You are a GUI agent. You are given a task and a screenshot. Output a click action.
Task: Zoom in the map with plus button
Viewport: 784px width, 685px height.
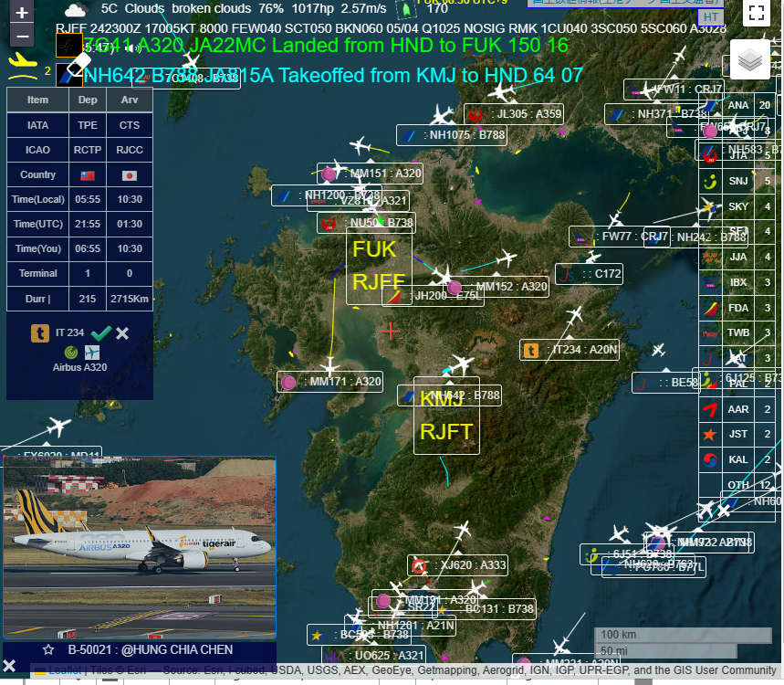22,12
